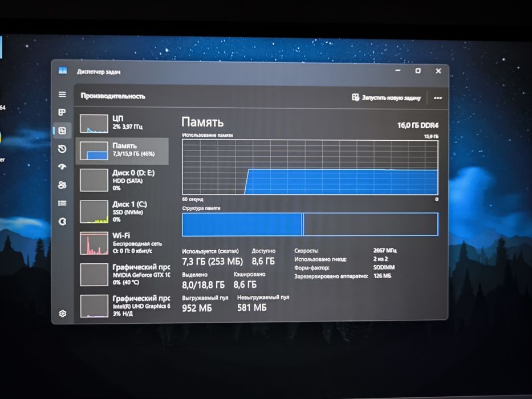
Task: Click the 'Память' heading text
Action: [x=202, y=122]
